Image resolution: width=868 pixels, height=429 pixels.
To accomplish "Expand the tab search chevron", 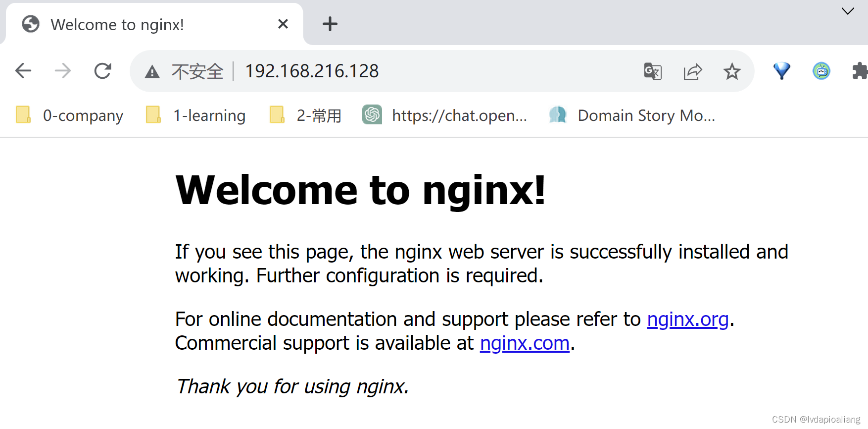I will tap(848, 11).
